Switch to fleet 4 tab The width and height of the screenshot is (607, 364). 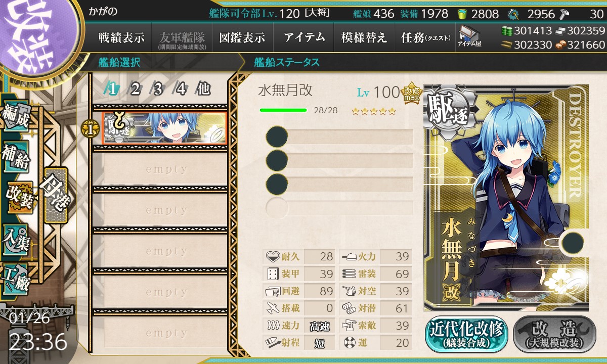[x=181, y=89]
